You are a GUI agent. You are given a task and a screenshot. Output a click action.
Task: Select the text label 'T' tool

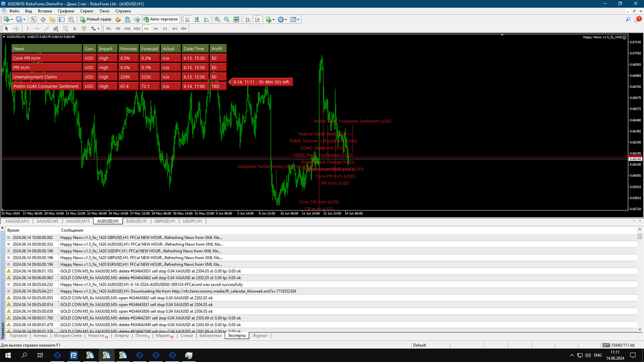(84, 28)
